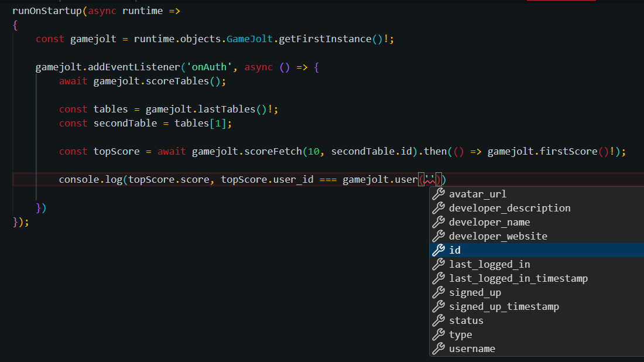Click the topScore variable declaration

click(117, 151)
